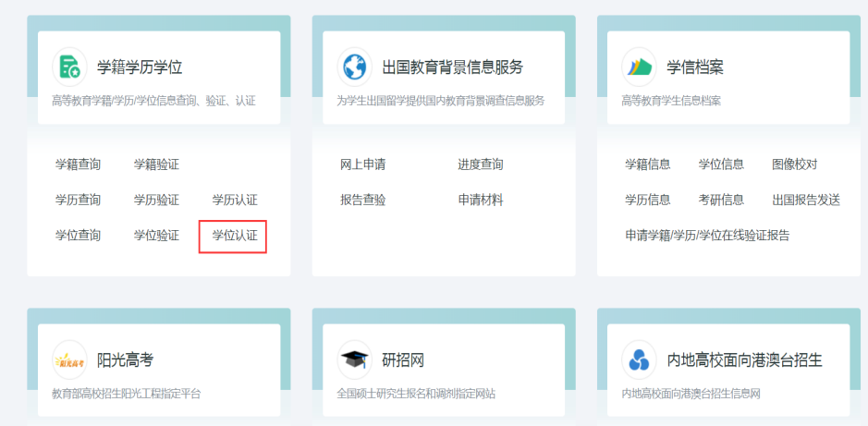Click the 研招网 card heading
The width and height of the screenshot is (868, 426).
pyautogui.click(x=403, y=360)
